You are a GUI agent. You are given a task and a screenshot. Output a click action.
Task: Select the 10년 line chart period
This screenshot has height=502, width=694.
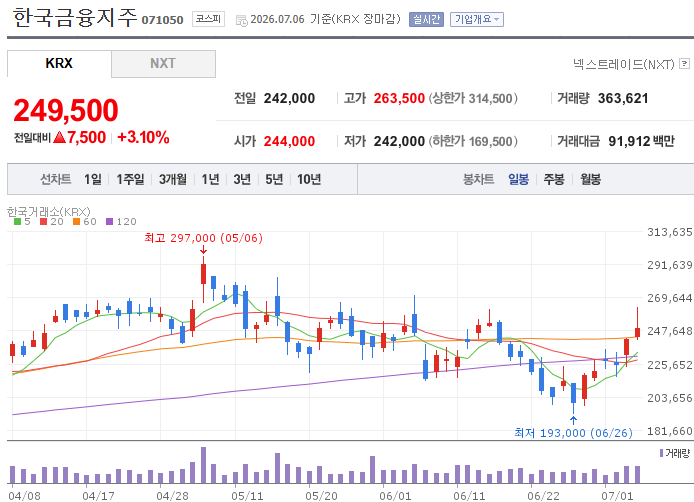pos(309,179)
